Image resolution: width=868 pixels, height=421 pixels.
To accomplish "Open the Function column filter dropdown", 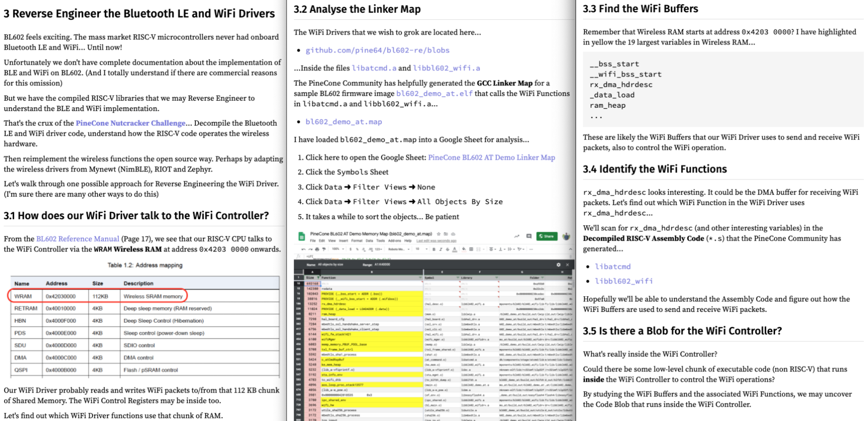I will (x=420, y=277).
